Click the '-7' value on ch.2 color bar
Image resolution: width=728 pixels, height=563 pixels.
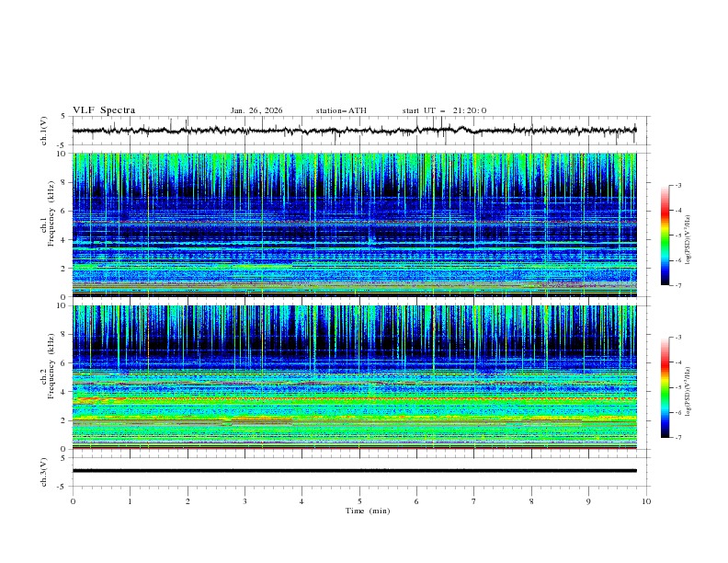click(677, 438)
